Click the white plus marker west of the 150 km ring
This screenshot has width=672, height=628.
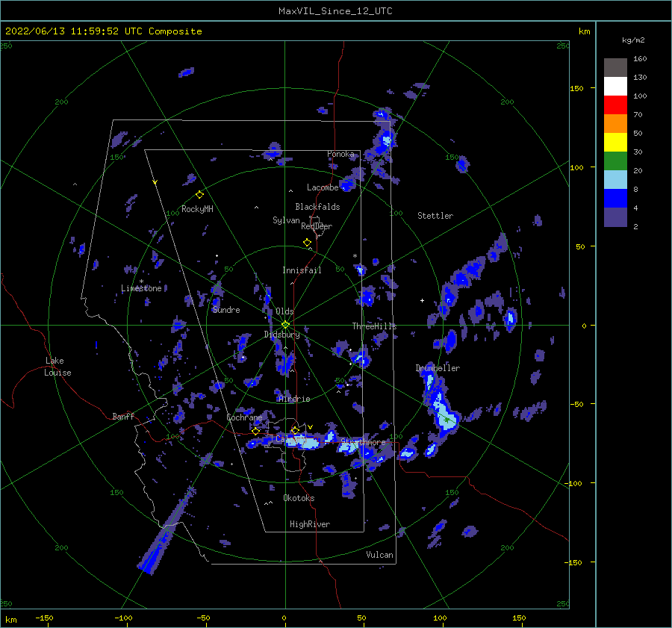(422, 300)
